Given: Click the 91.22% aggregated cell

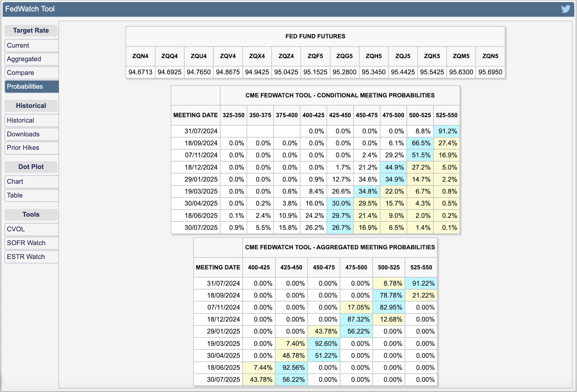Looking at the screenshot, I should click(421, 283).
